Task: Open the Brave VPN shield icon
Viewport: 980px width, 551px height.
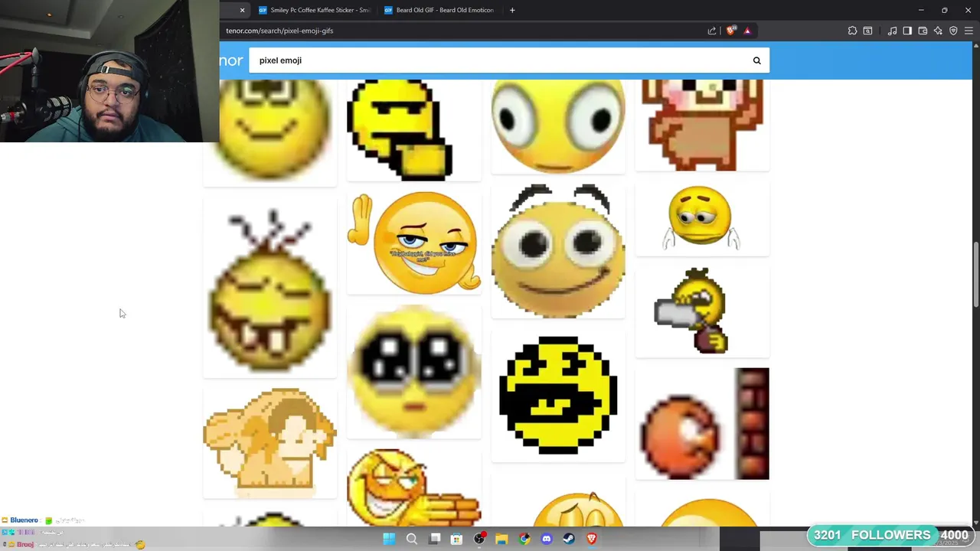Action: [x=953, y=31]
